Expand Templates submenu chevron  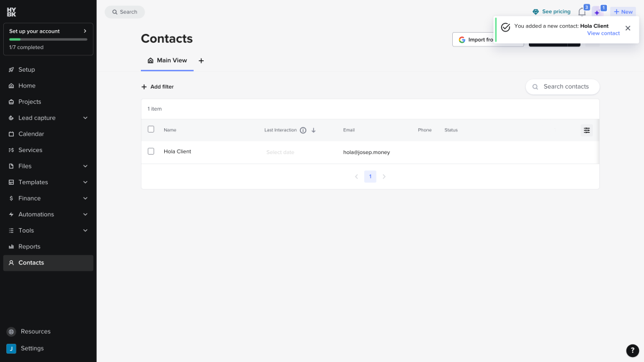(86, 182)
